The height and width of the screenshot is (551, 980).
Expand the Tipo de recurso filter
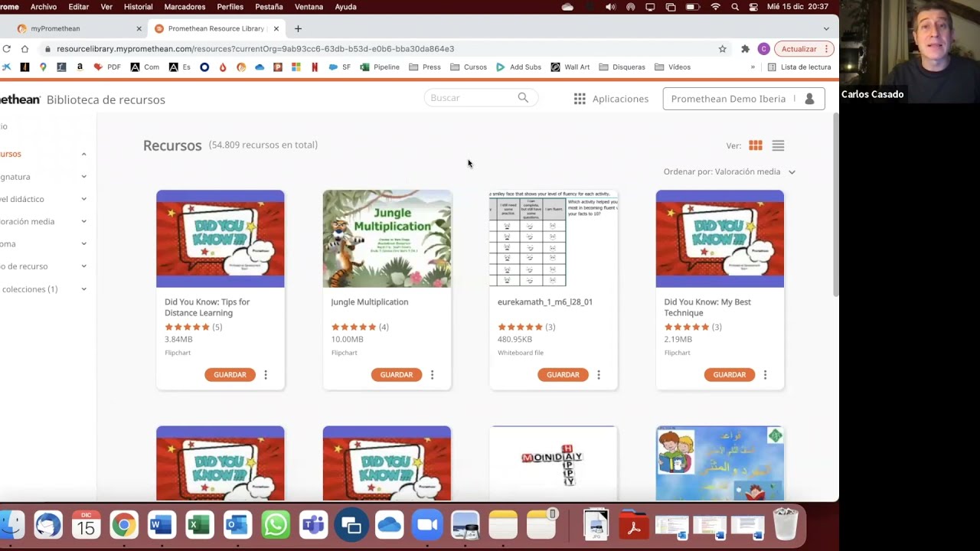(83, 266)
